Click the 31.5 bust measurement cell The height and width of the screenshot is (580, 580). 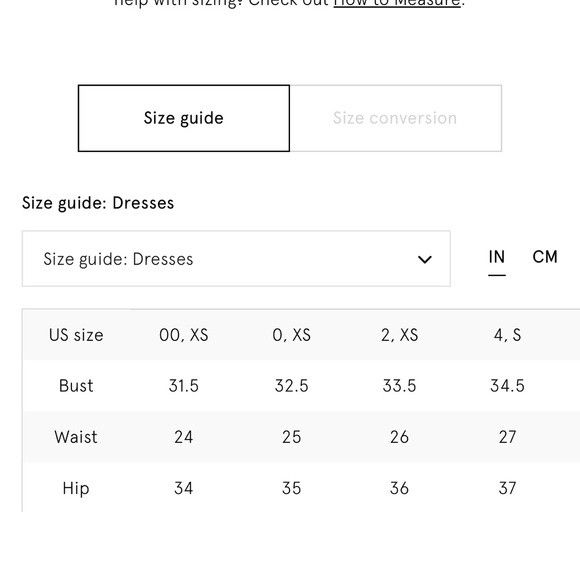point(184,386)
